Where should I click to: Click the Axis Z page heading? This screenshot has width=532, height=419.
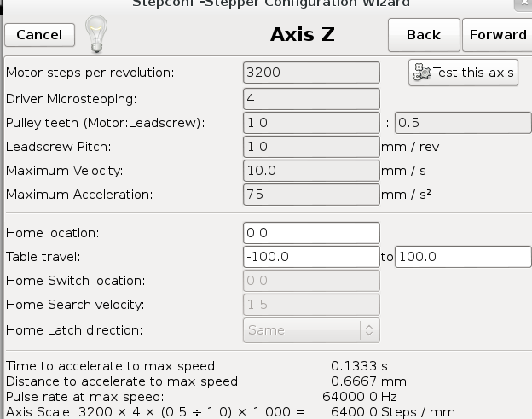pos(302,35)
